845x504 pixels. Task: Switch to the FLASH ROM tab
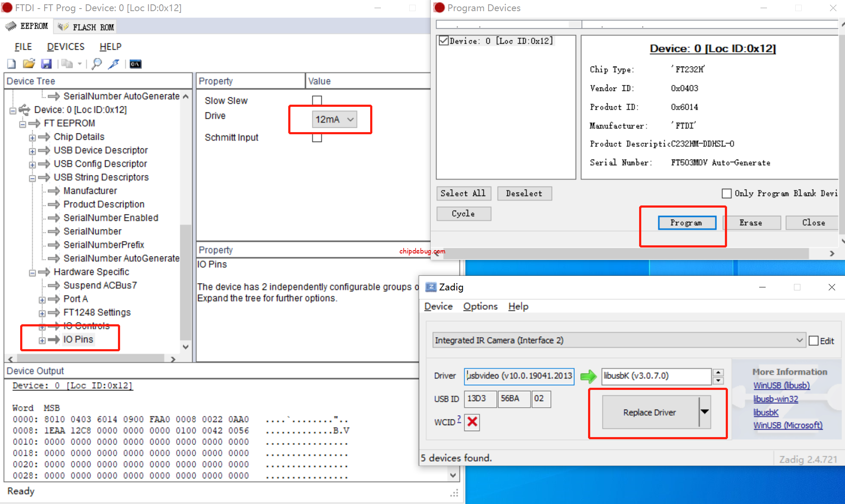pos(86,27)
